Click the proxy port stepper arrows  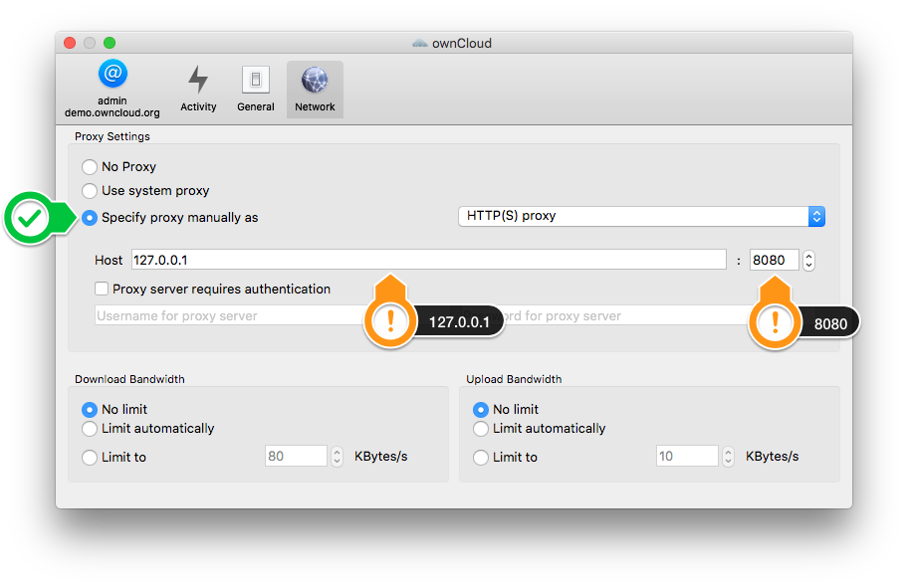[809, 261]
